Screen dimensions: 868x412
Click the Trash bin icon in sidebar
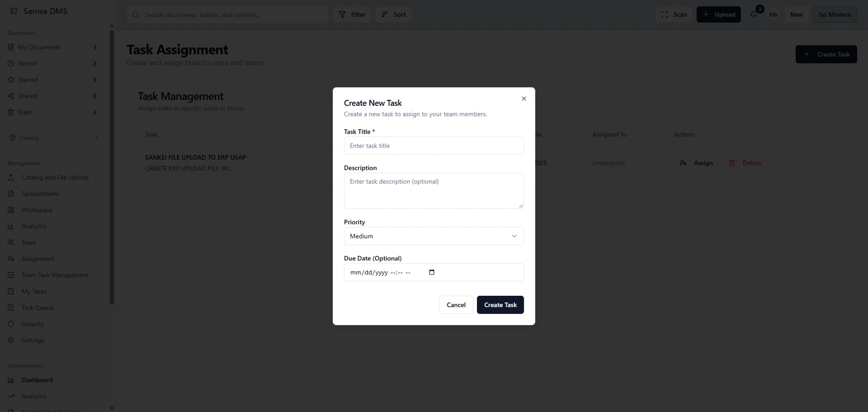pos(11,112)
